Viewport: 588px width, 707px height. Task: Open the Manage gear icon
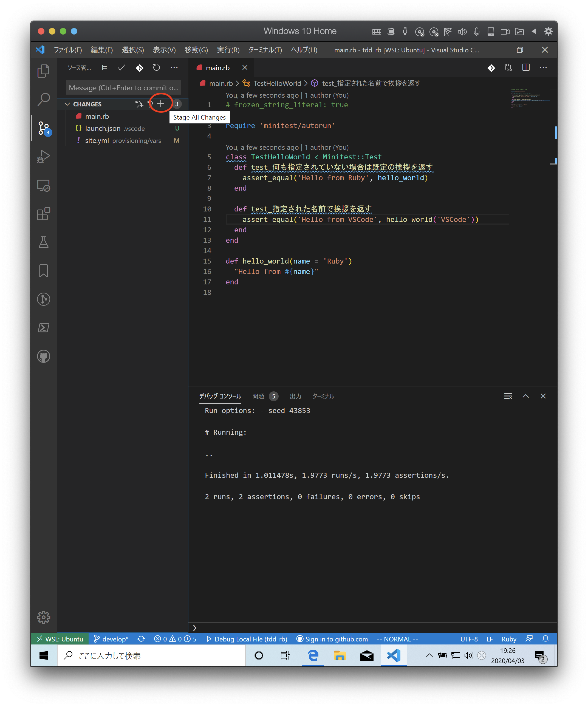(44, 617)
